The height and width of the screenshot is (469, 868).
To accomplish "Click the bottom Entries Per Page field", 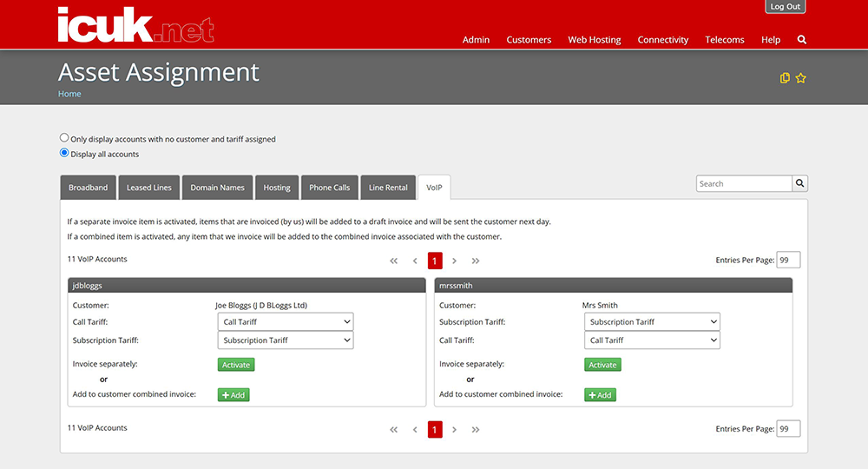I will pos(788,428).
